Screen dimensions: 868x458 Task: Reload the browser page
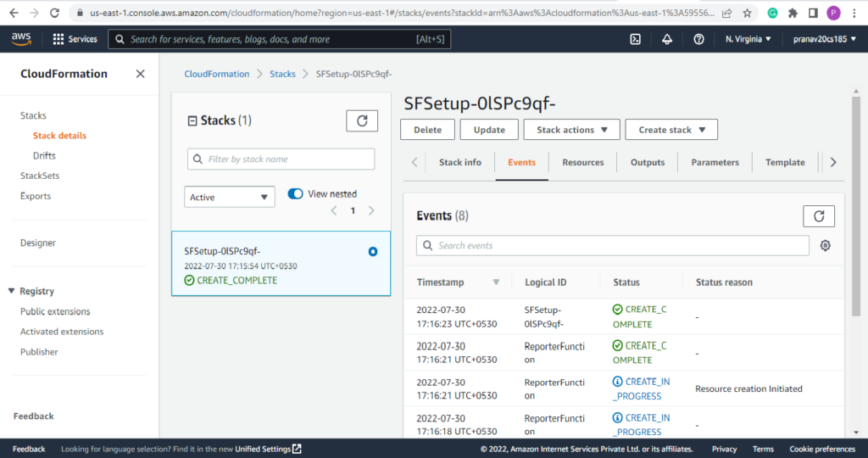coord(54,13)
